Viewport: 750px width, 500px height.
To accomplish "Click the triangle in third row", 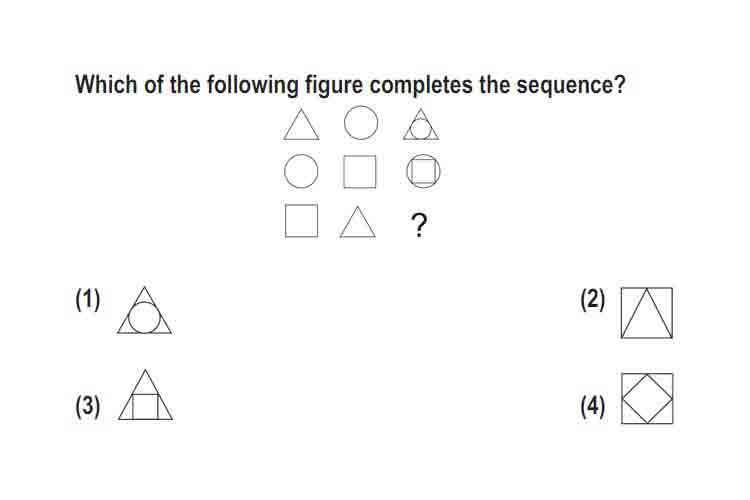I will (x=358, y=222).
